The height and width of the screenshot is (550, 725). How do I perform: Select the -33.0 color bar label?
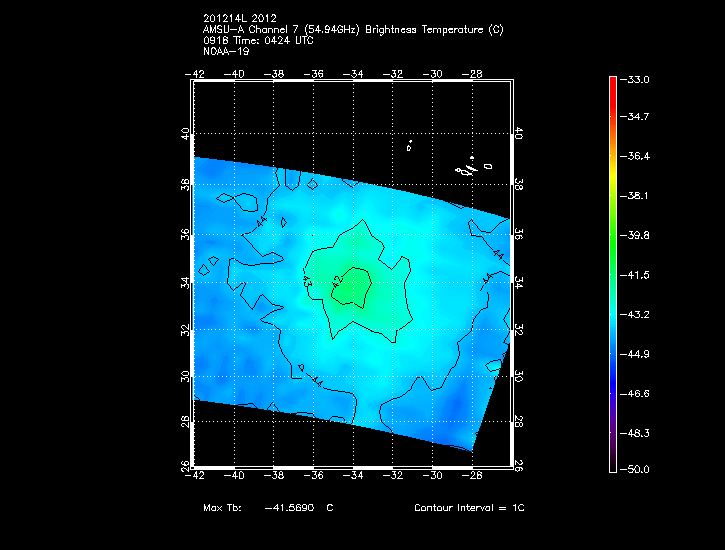[x=636, y=79]
